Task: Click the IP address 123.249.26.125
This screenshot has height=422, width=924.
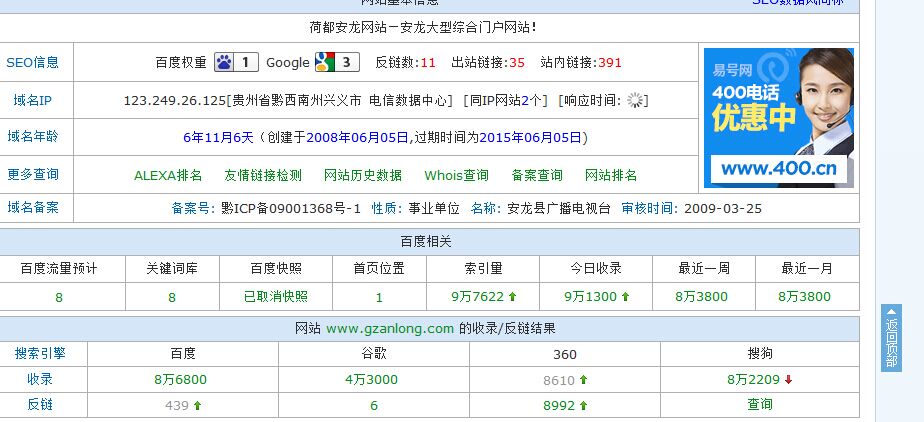Action: (175, 101)
